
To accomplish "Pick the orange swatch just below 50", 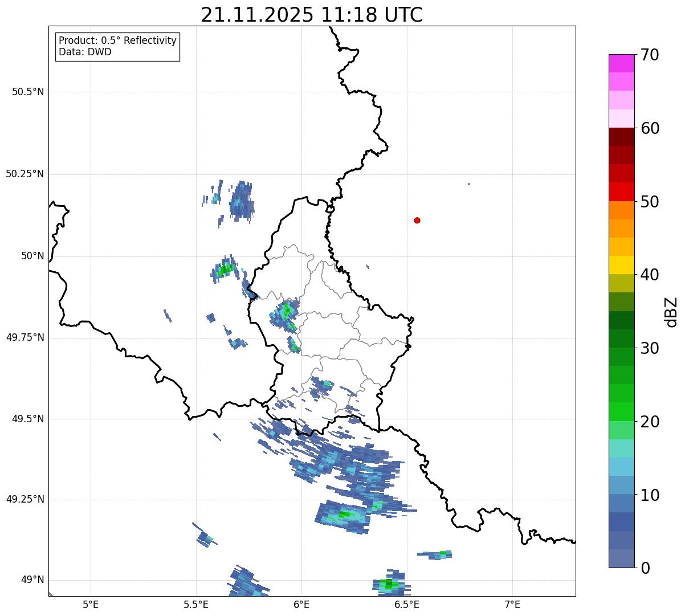I will [621, 210].
